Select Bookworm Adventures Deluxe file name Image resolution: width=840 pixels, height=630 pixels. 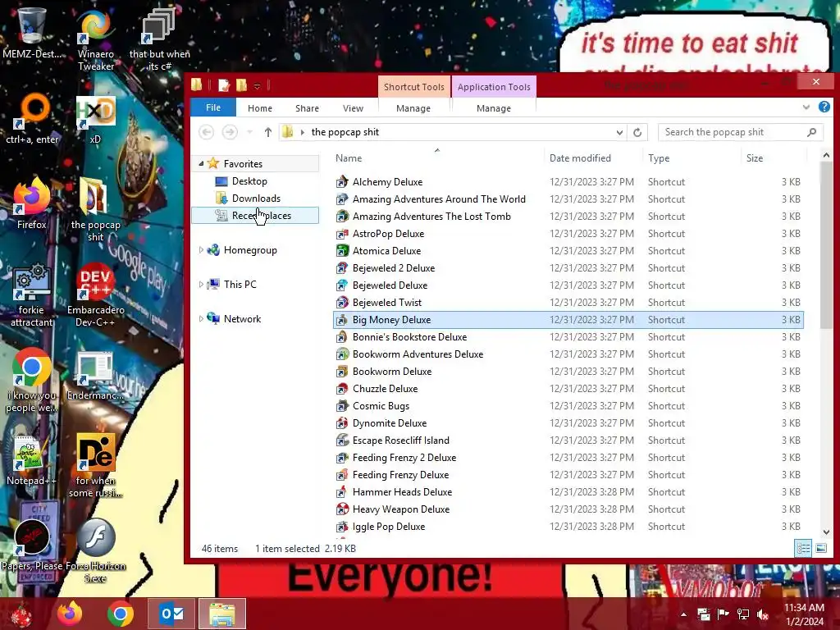[x=418, y=354]
